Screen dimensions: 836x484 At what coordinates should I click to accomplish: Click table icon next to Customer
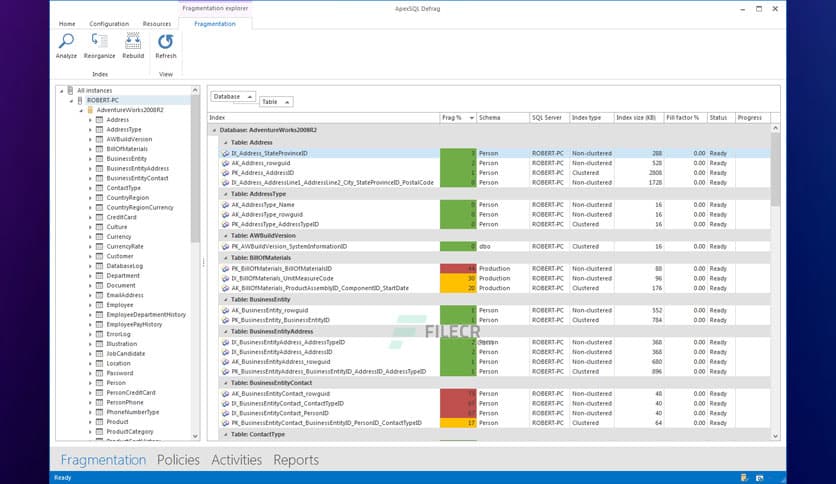click(99, 256)
